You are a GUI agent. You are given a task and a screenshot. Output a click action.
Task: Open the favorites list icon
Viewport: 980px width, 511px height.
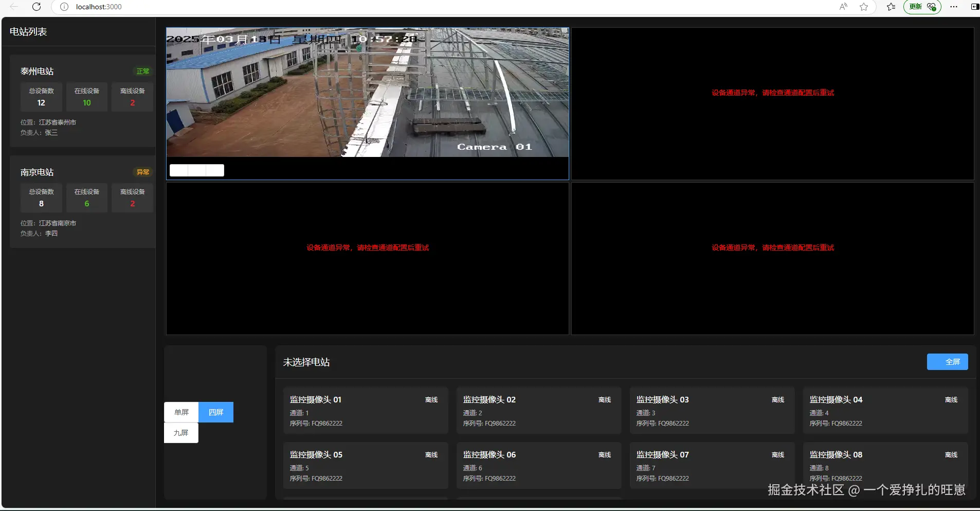coord(891,7)
